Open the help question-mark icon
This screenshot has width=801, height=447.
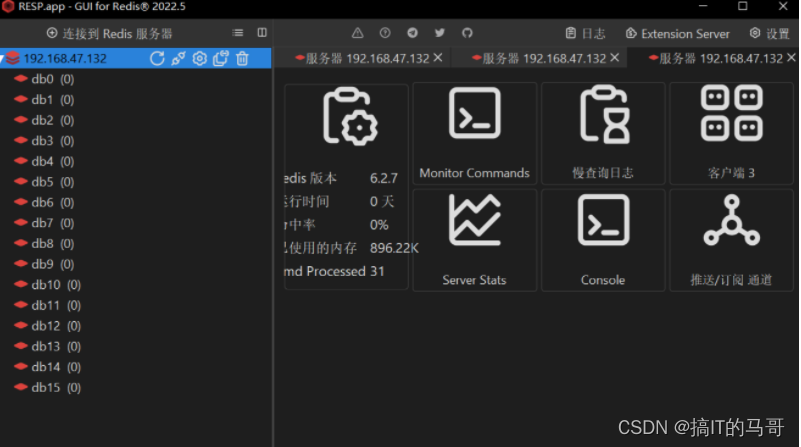coord(385,33)
